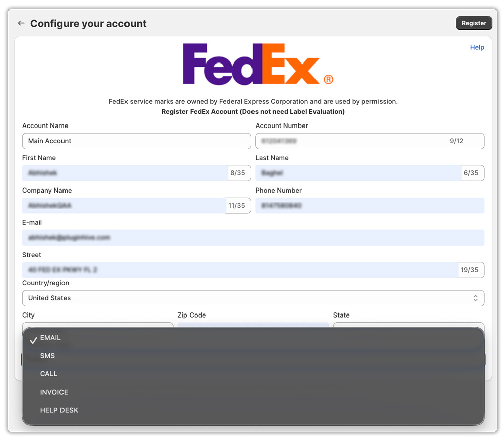Select CALL from the dropdown options
Viewport: 504px width, 440px height.
pos(48,374)
